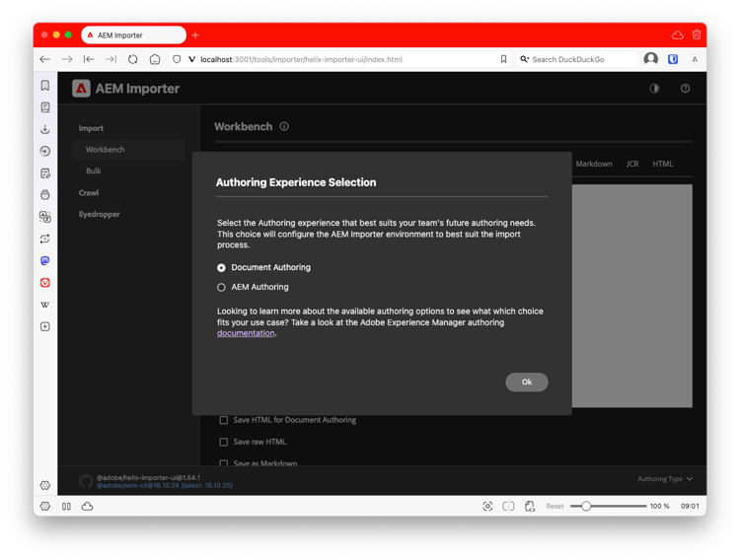The width and height of the screenshot is (740, 560).
Task: Open the Translate sidebar panel
Action: [44, 217]
